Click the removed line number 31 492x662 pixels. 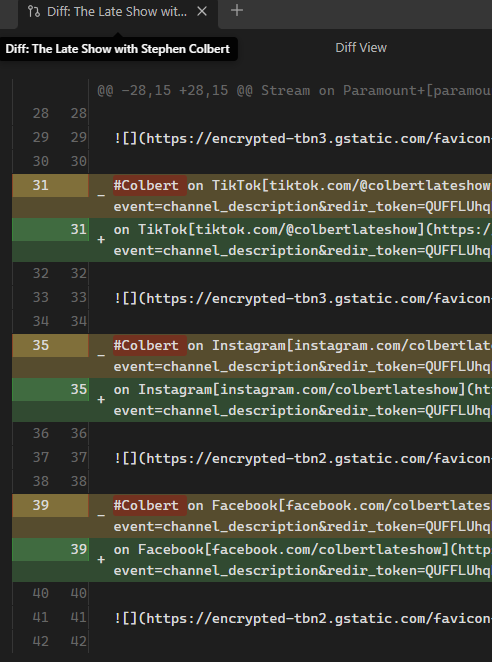(x=41, y=185)
